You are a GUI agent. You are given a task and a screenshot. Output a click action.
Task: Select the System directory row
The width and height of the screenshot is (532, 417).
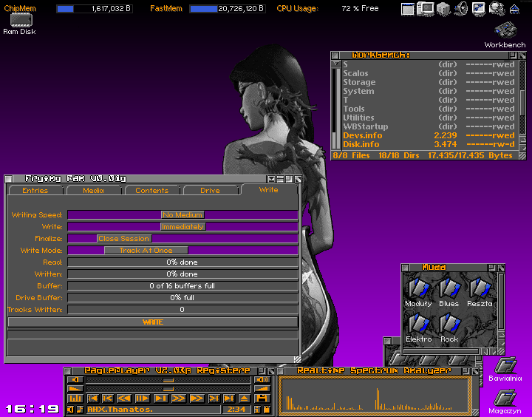pyautogui.click(x=429, y=91)
